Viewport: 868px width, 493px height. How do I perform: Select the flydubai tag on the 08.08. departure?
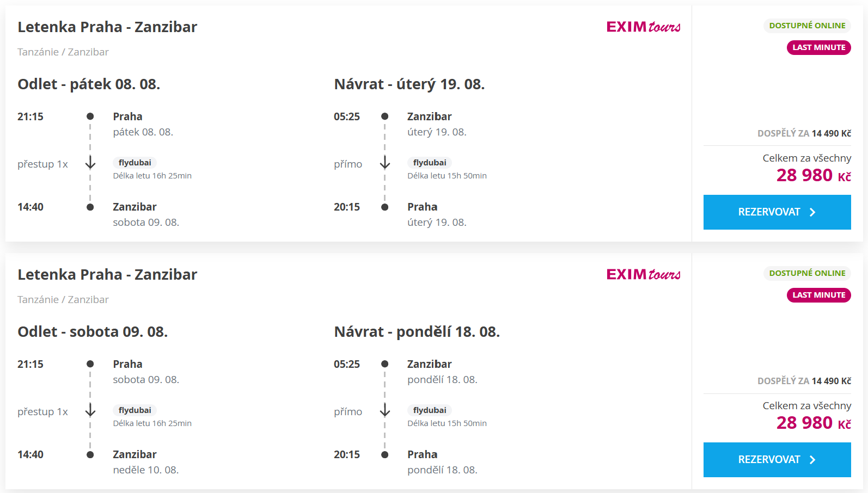[135, 163]
